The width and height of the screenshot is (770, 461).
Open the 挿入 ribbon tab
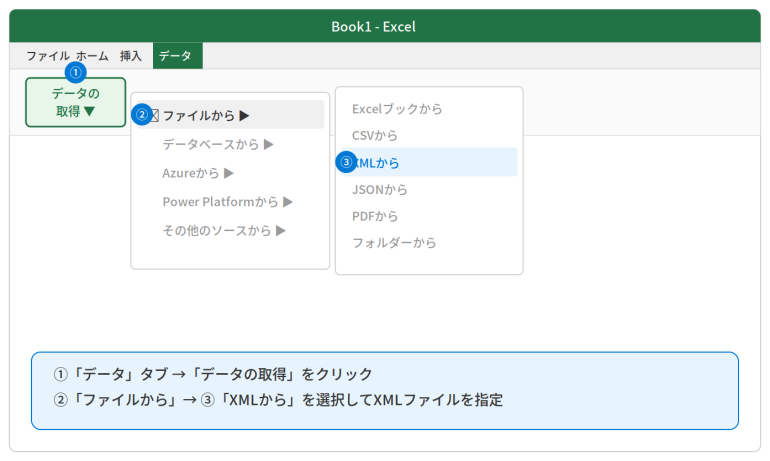pyautogui.click(x=131, y=56)
